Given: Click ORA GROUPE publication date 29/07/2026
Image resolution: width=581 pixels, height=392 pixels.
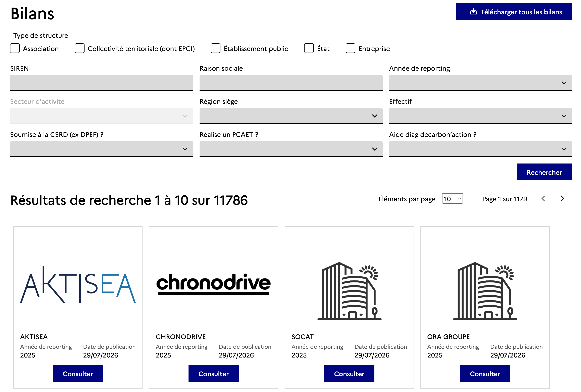Looking at the screenshot, I should tap(508, 355).
